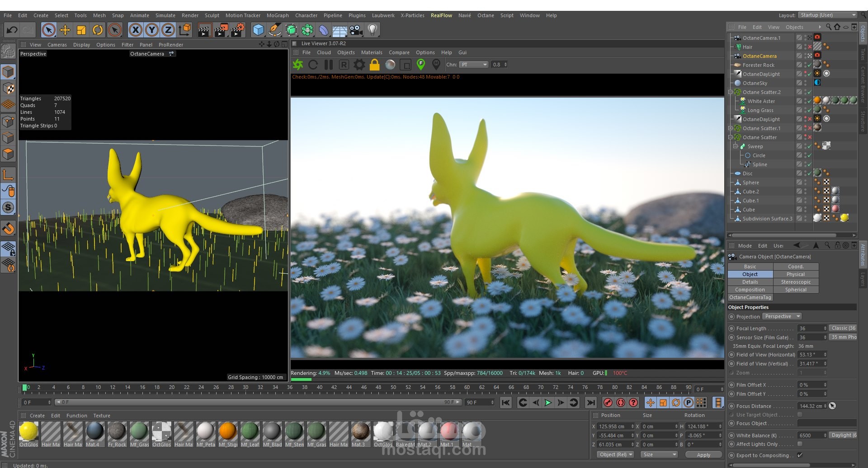
Task: Open the Projection dropdown showing Perspective
Action: (x=782, y=316)
